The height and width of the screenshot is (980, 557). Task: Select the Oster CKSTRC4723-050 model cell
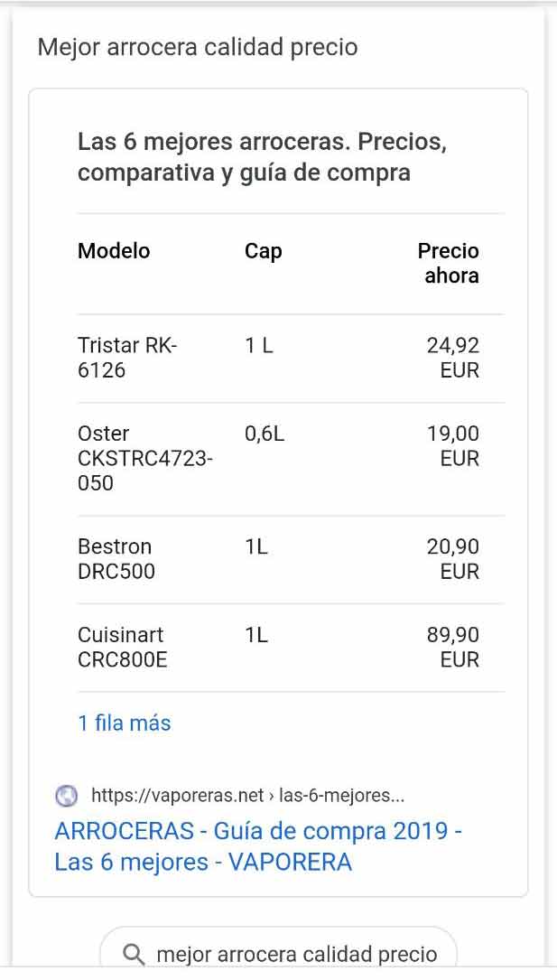(x=144, y=458)
